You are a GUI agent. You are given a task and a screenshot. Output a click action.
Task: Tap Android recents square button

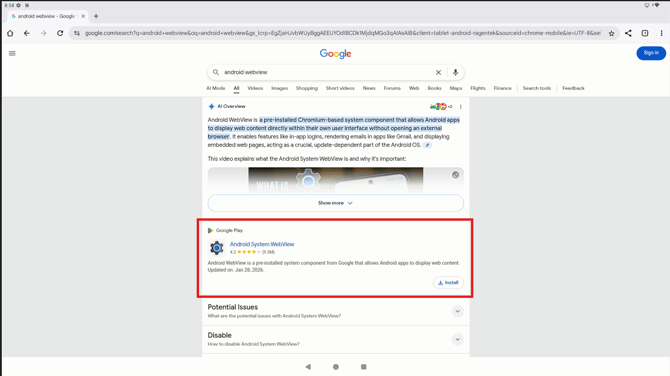coord(364,367)
